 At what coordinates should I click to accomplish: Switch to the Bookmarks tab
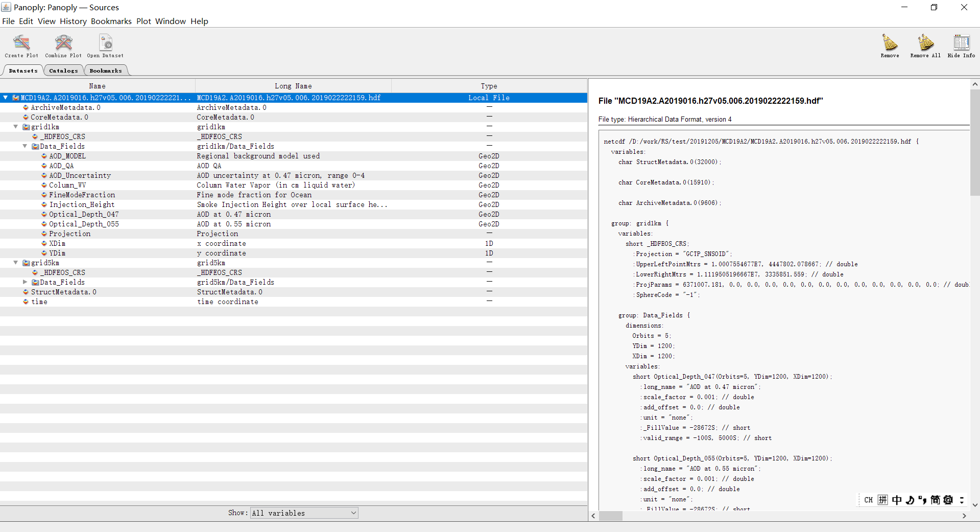tap(105, 70)
